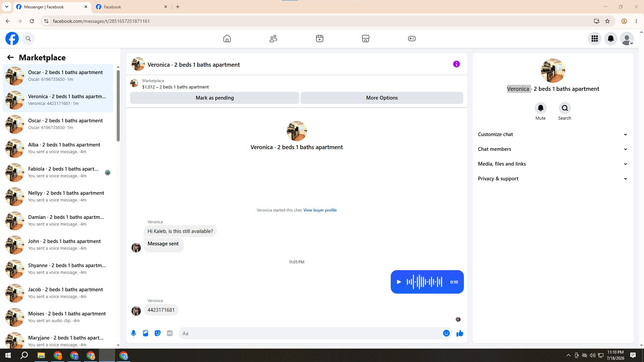Open Jacob 2 beds apartment conversation

[x=58, y=293]
